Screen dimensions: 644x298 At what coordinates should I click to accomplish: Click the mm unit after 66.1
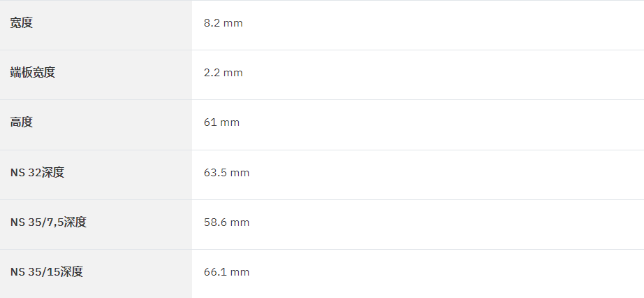[x=240, y=273]
